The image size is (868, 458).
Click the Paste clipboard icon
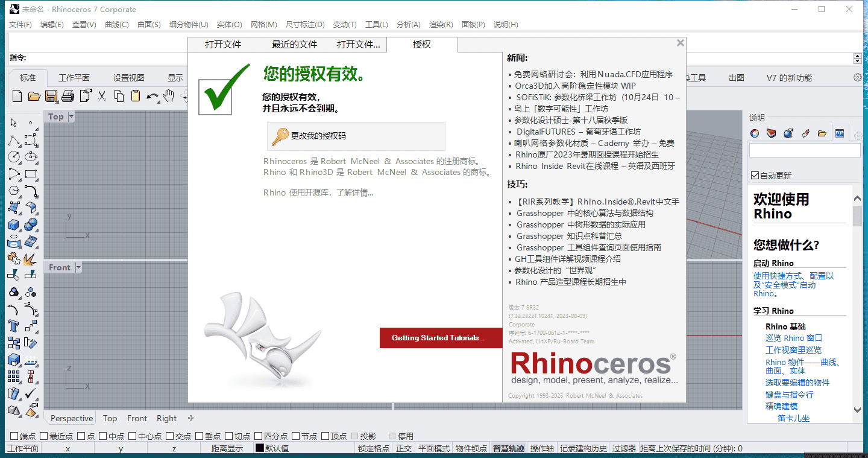pyautogui.click(x=136, y=95)
